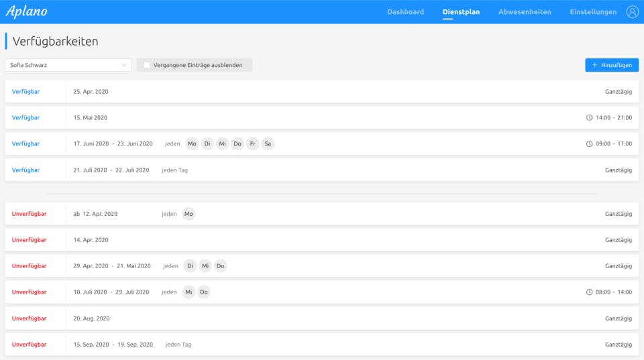Open the Sofia Schwarz employee dropdown

pos(68,65)
